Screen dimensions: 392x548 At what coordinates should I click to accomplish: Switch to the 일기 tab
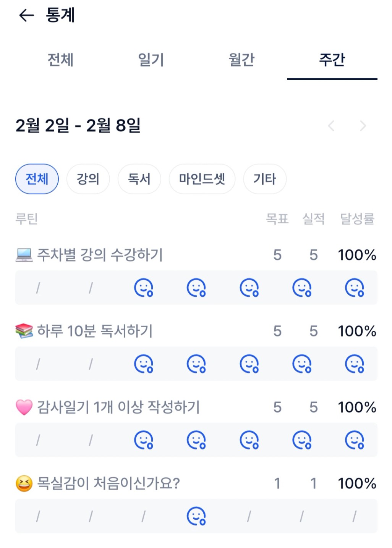coord(151,60)
